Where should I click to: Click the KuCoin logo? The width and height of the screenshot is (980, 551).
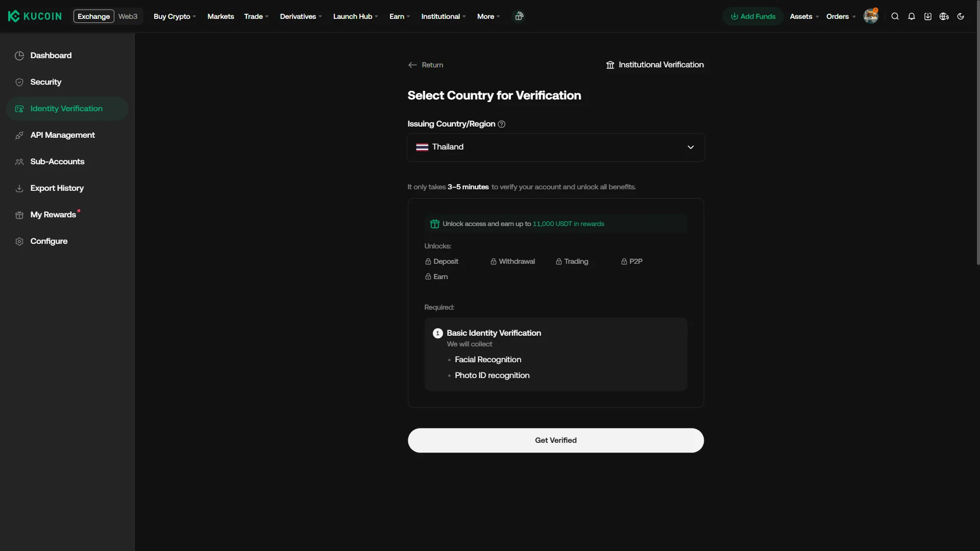[x=35, y=16]
